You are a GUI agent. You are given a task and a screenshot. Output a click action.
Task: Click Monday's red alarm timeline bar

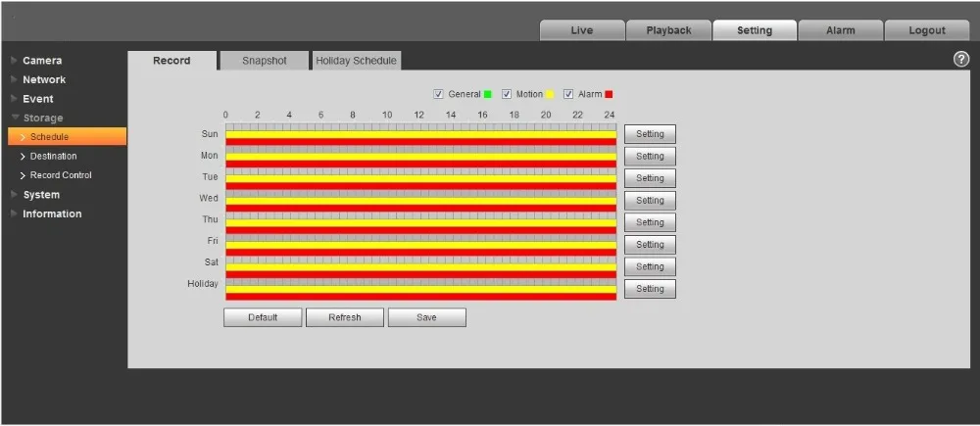pos(420,165)
